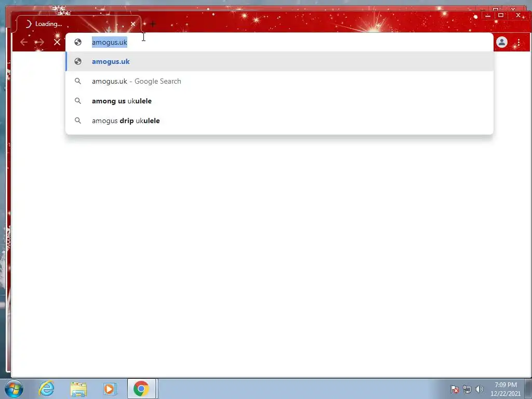Choose the amogus.uk URL suggestion
This screenshot has width=532, height=399.
pos(279,61)
